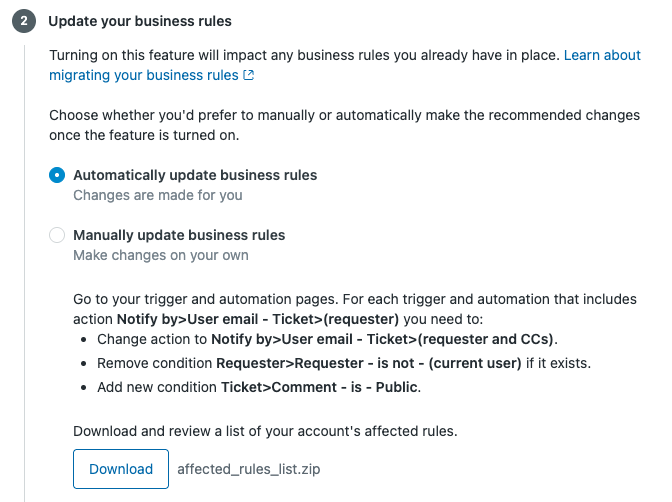Click the affected_rules_list.zip file name
Screen dimensions: 672x502
point(246,468)
